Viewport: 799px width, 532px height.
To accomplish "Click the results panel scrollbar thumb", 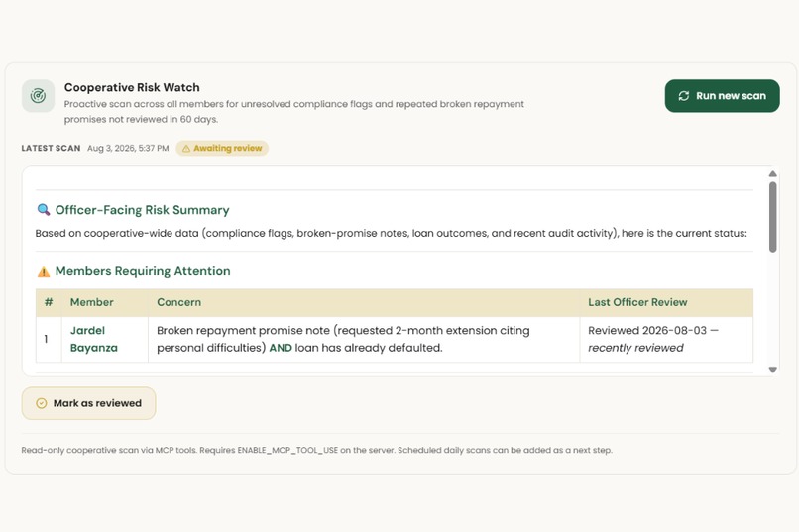I will point(773,217).
